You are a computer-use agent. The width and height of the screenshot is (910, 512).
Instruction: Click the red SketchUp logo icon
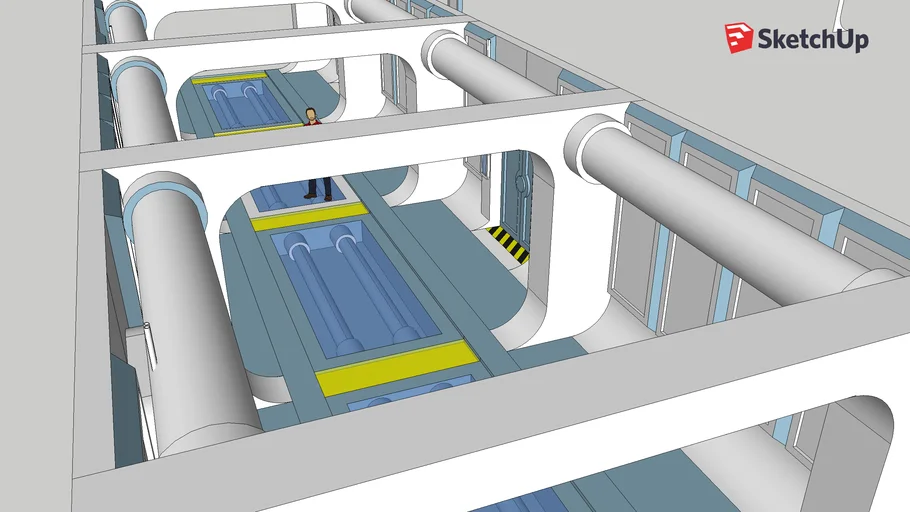click(739, 39)
